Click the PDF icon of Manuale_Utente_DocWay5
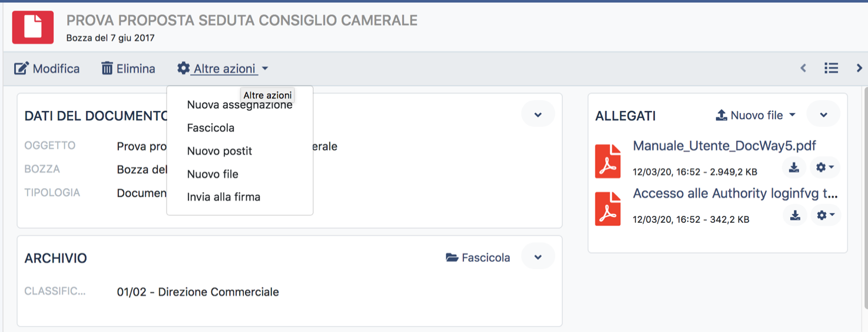 click(608, 161)
